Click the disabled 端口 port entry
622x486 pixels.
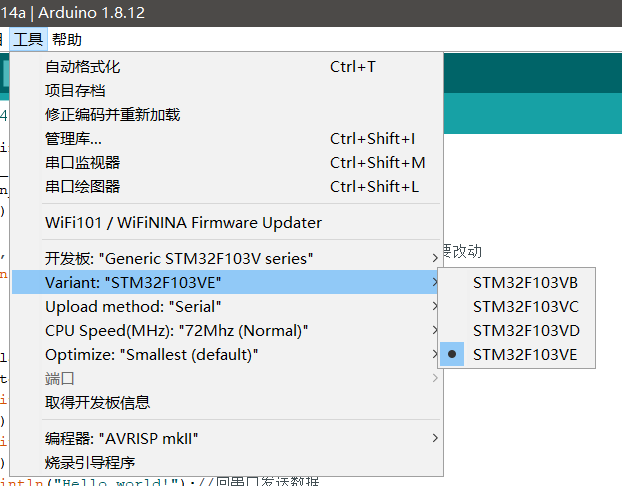pos(227,378)
